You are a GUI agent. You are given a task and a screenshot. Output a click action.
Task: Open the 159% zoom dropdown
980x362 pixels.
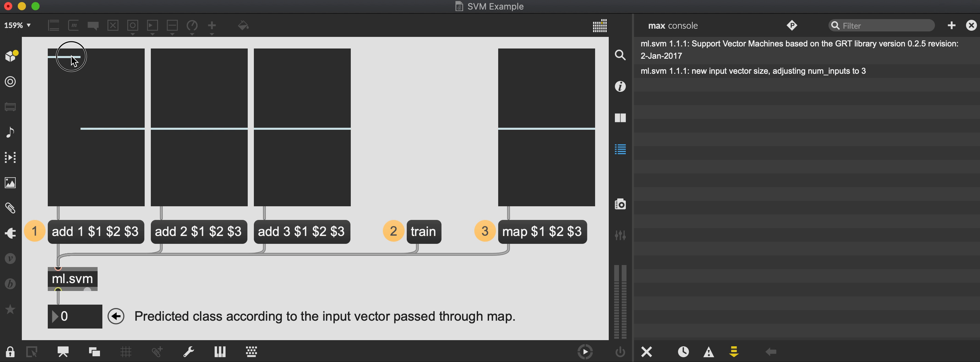pyautogui.click(x=17, y=26)
